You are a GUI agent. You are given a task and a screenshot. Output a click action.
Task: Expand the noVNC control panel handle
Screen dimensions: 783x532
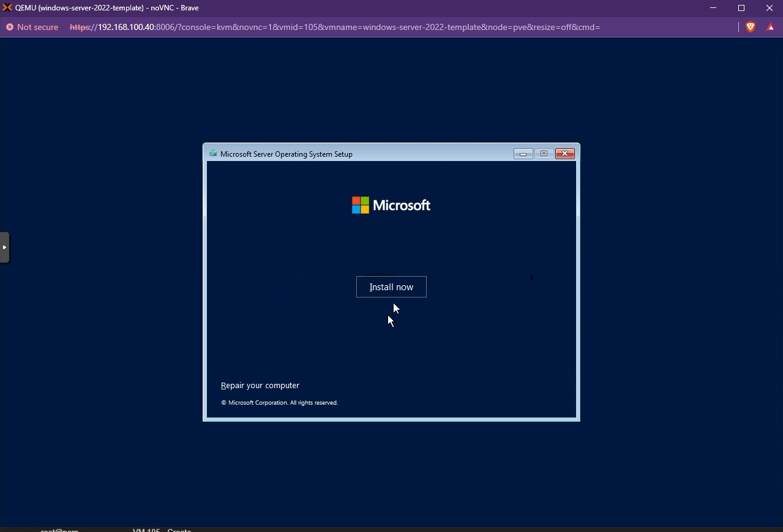[5, 247]
